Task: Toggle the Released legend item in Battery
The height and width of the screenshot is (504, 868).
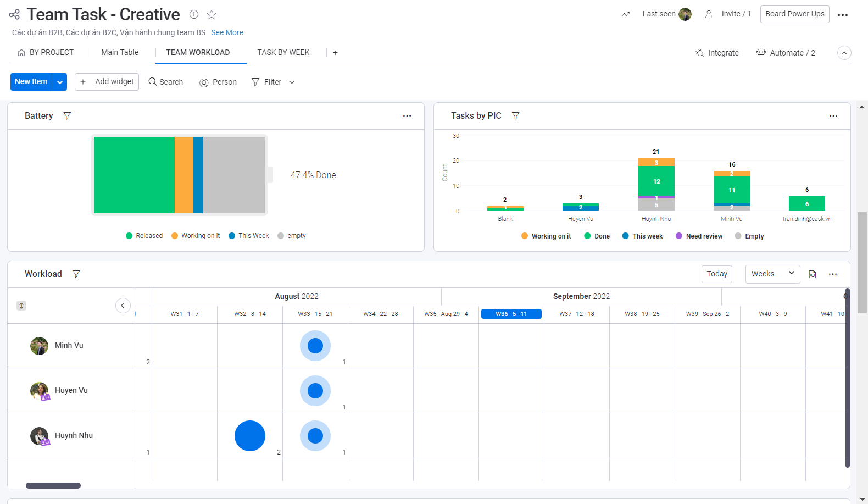Action: 144,236
